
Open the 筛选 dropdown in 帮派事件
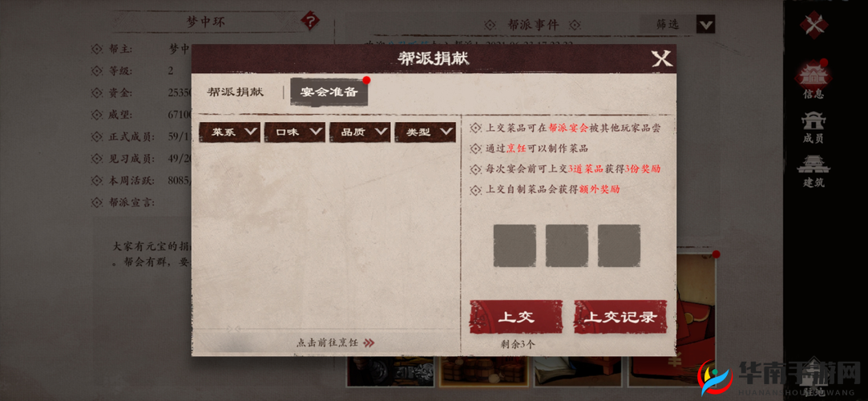click(x=677, y=24)
